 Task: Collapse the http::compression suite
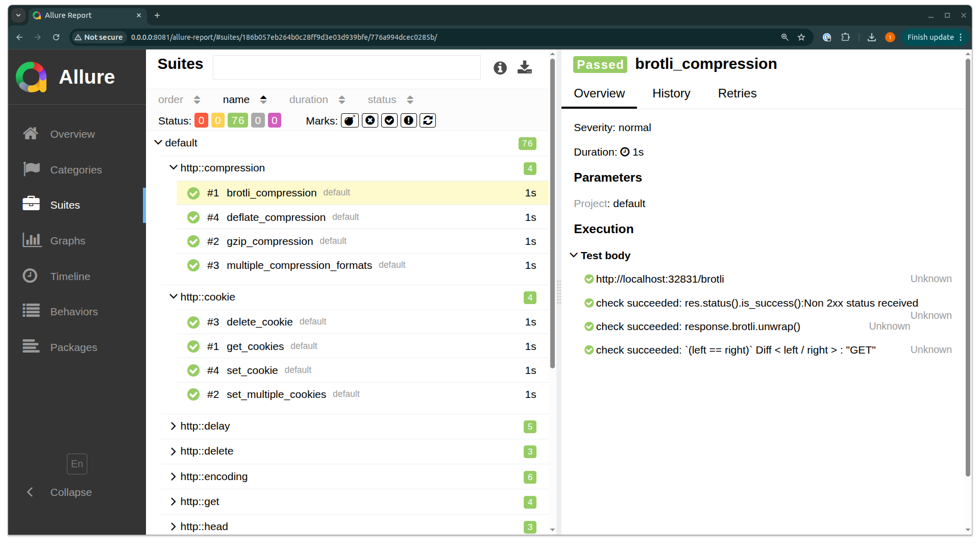coord(222,168)
